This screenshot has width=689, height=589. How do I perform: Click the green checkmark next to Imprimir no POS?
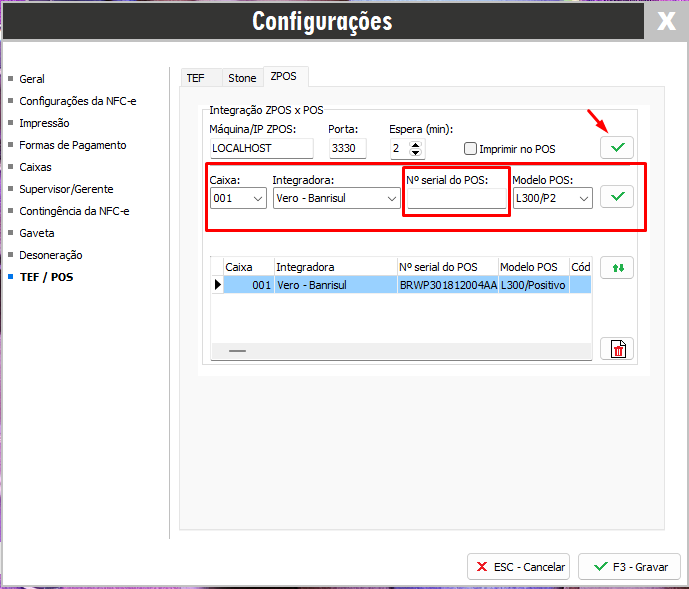617,148
